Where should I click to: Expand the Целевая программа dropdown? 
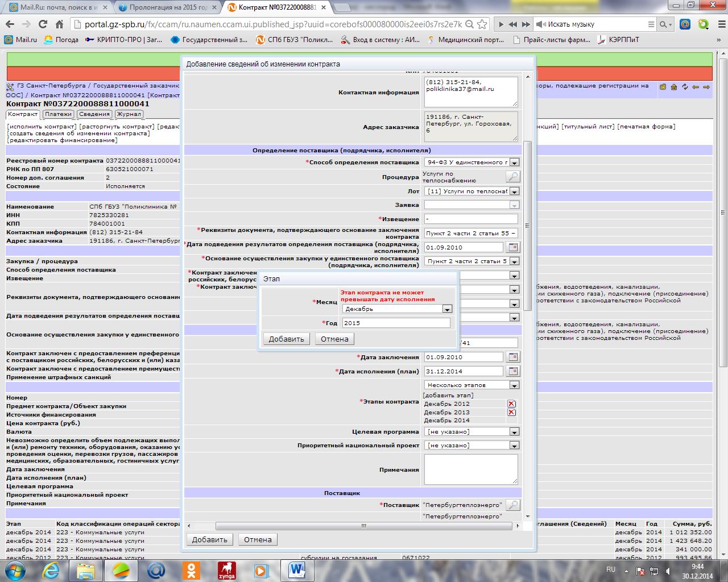tap(514, 432)
